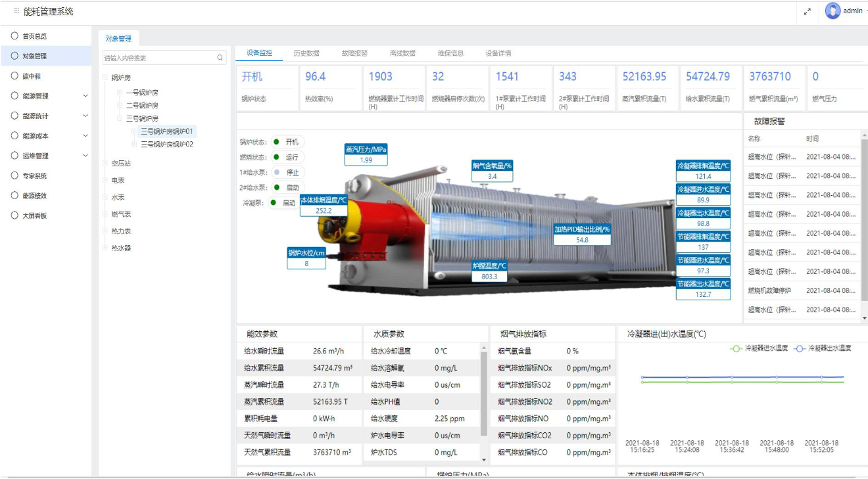Expand the 热水器 tree node

click(105, 248)
